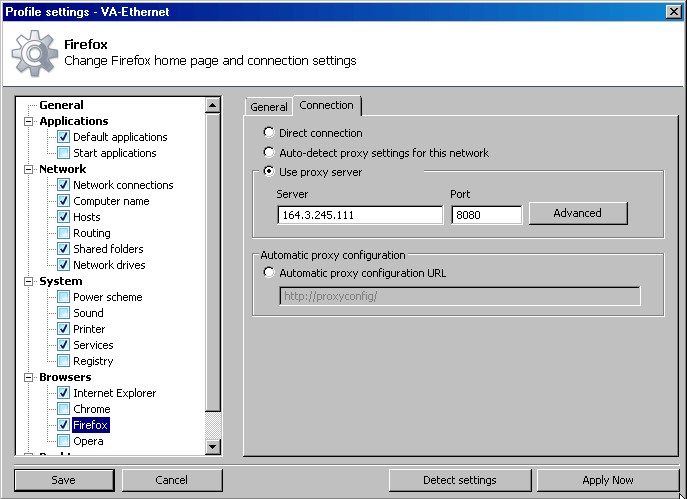
Task: Switch to the General tab
Action: 269,107
